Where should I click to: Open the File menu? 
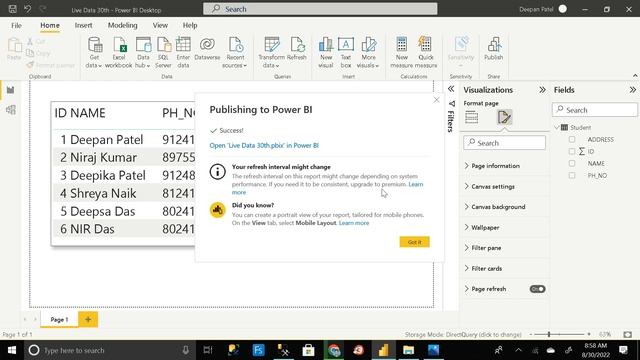click(x=16, y=25)
